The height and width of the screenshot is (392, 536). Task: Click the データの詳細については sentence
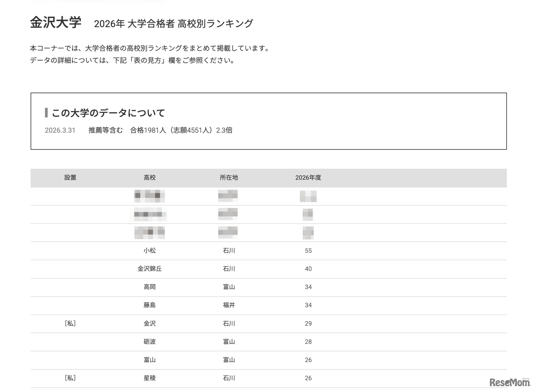133,60
